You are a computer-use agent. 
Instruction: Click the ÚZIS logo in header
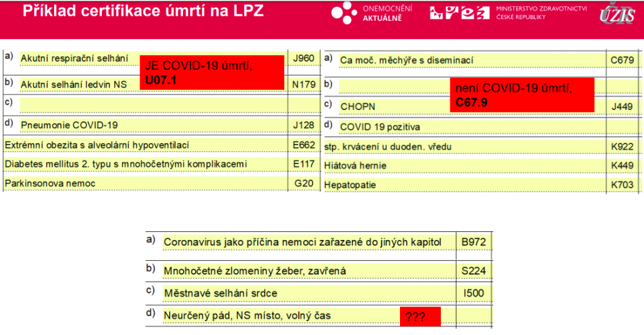(x=616, y=14)
